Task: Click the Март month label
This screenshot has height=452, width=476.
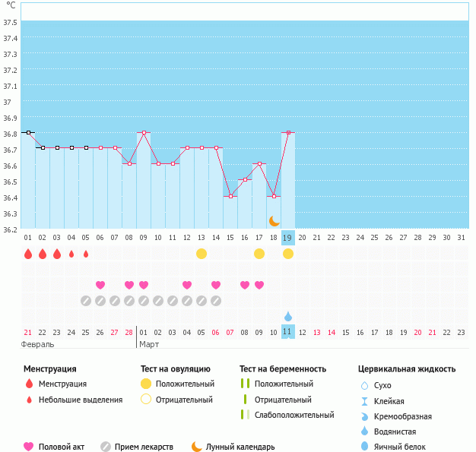Action: tap(148, 344)
